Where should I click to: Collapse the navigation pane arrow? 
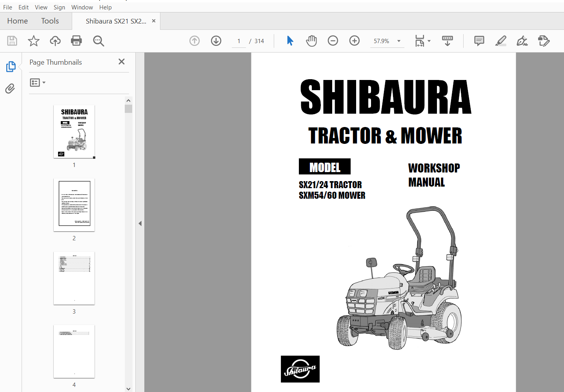[140, 223]
